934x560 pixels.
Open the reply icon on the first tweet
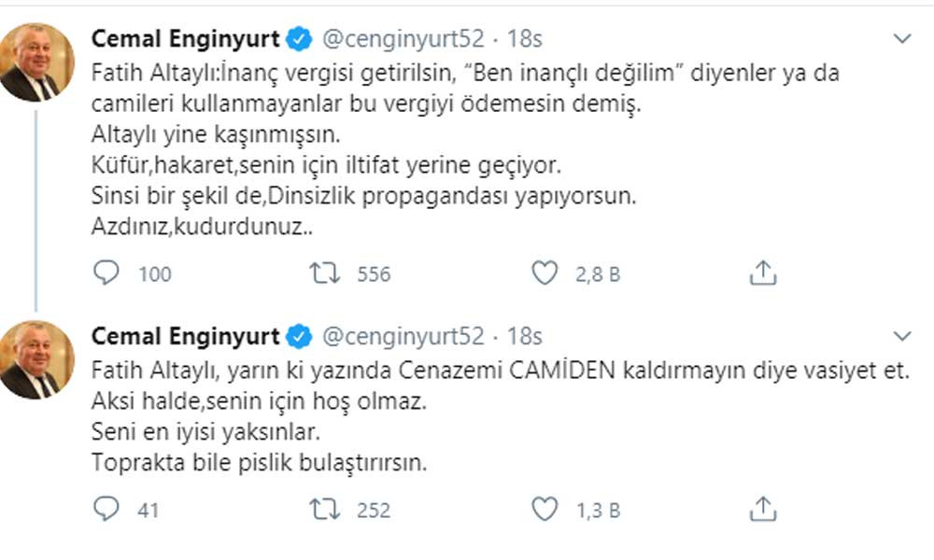coord(106,273)
